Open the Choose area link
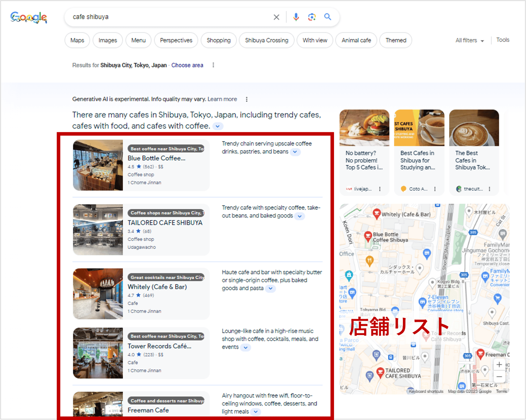This screenshot has height=420, width=526. tap(187, 65)
